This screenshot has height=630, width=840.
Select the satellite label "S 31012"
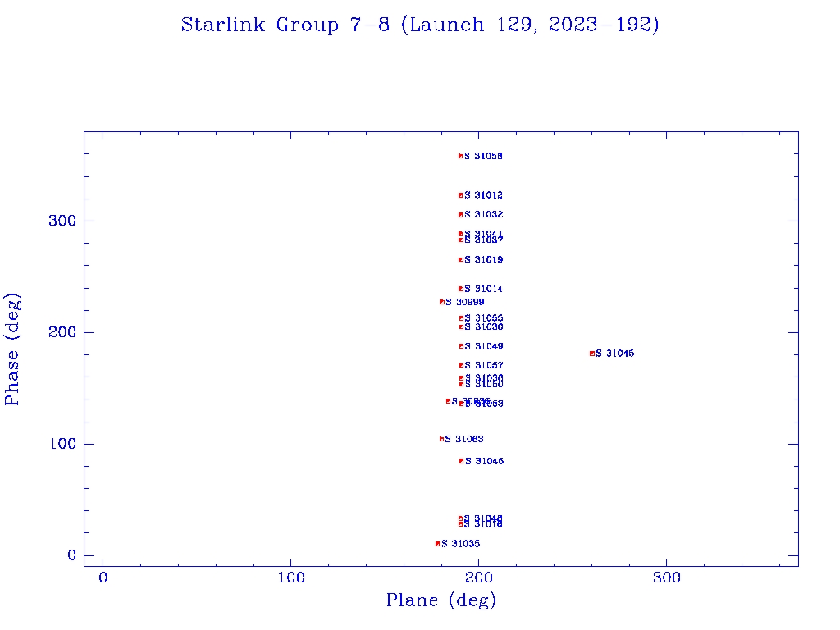coord(483,195)
